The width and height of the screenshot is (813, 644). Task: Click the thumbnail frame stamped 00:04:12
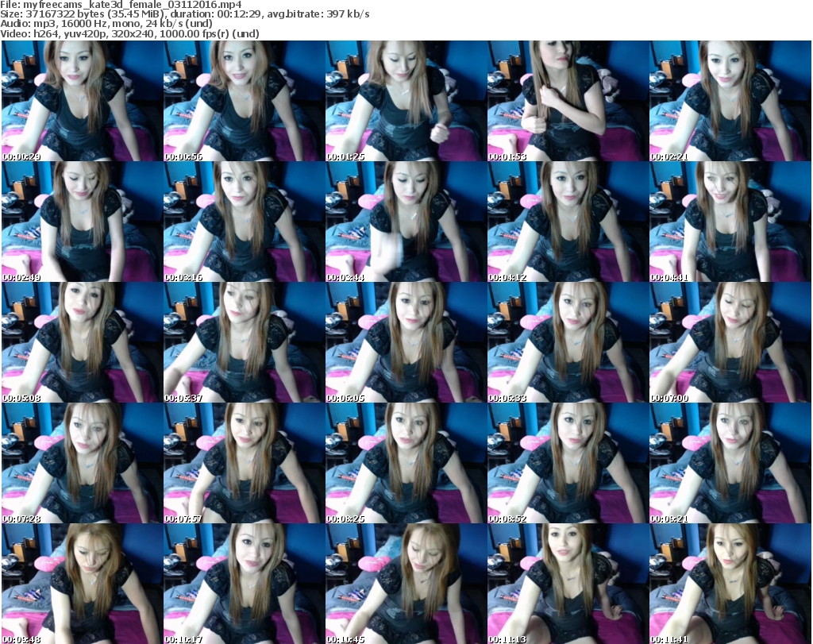568,222
